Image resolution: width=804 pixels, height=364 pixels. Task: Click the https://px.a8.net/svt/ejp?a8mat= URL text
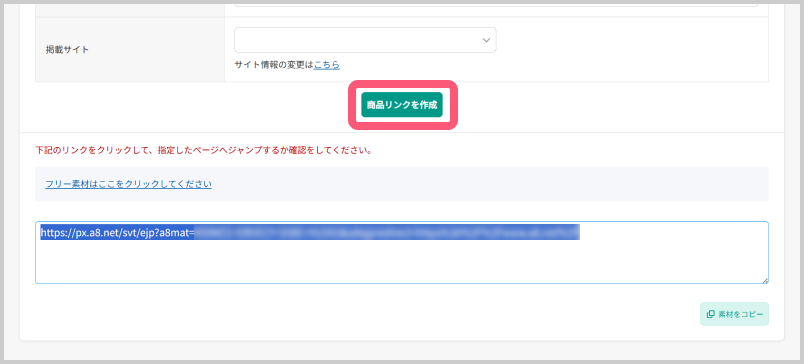click(117, 233)
